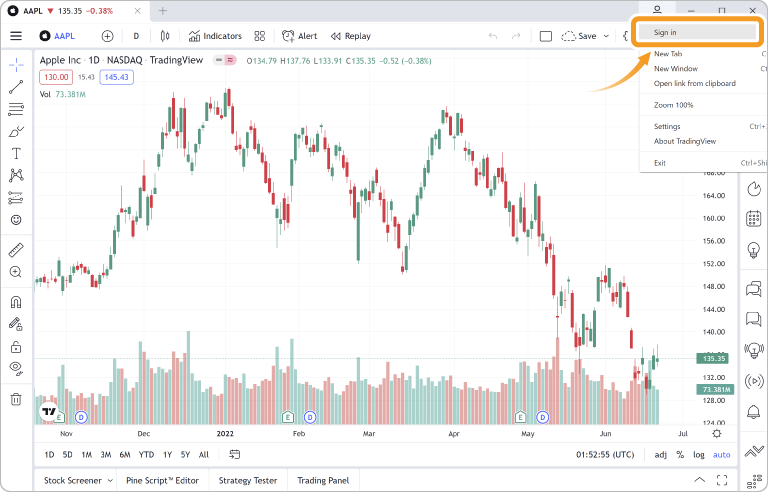The width and height of the screenshot is (768, 492).
Task: Open the calendar icon in right sidebar
Action: (x=754, y=219)
